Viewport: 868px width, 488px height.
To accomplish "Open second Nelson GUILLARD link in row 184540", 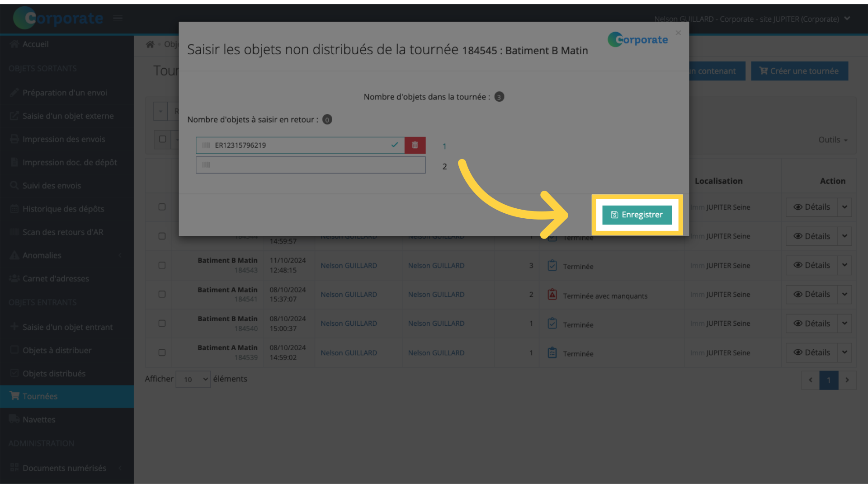I will click(436, 324).
